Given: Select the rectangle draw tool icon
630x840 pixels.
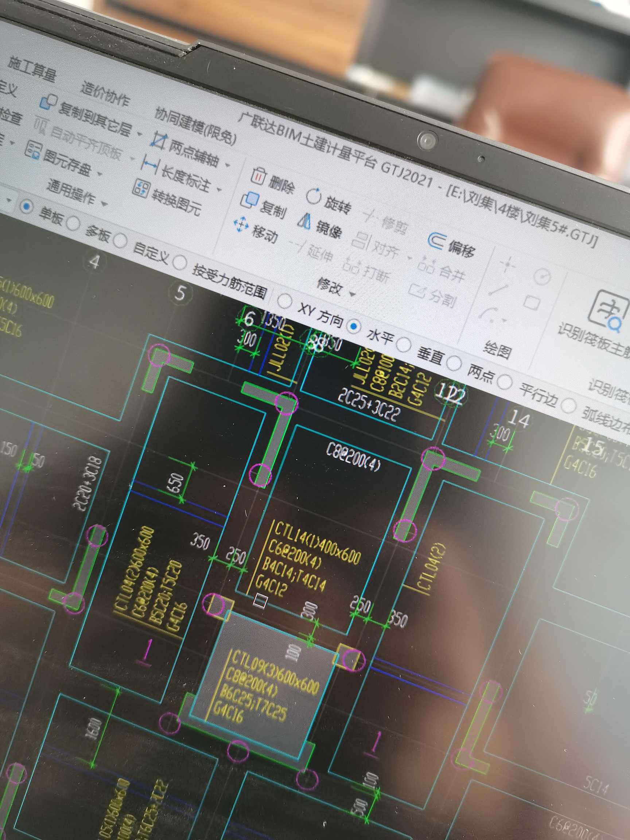Looking at the screenshot, I should pyautogui.click(x=532, y=303).
